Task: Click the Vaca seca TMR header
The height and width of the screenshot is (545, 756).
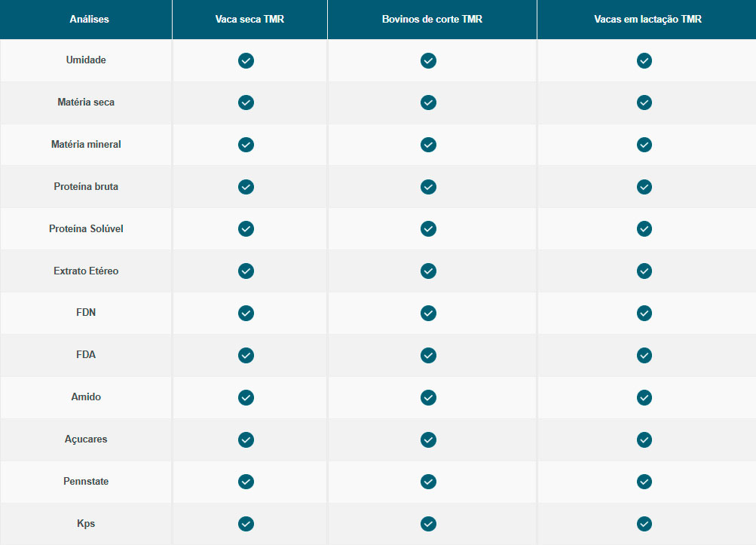Action: click(249, 20)
